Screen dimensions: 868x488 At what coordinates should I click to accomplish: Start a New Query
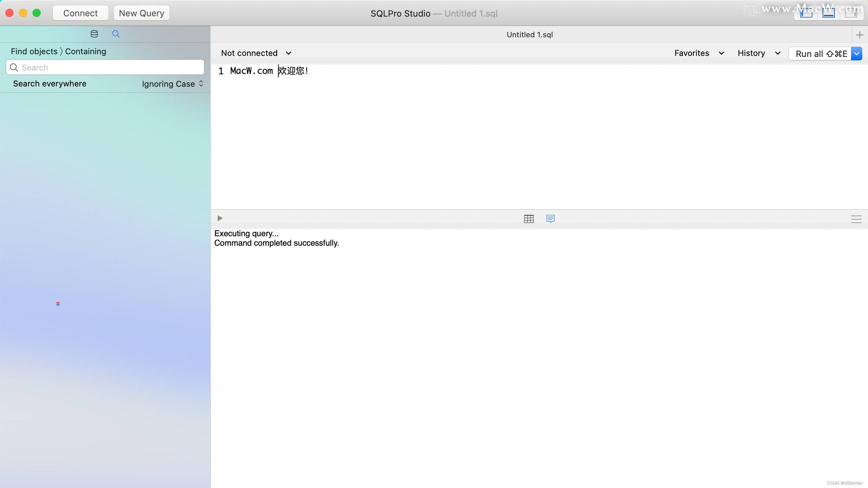(141, 13)
